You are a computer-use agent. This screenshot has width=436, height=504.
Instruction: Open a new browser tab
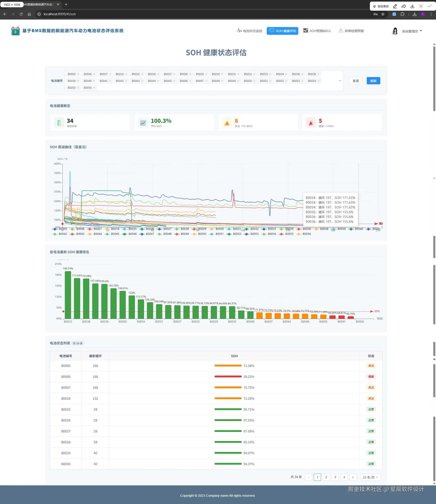tap(66, 4)
